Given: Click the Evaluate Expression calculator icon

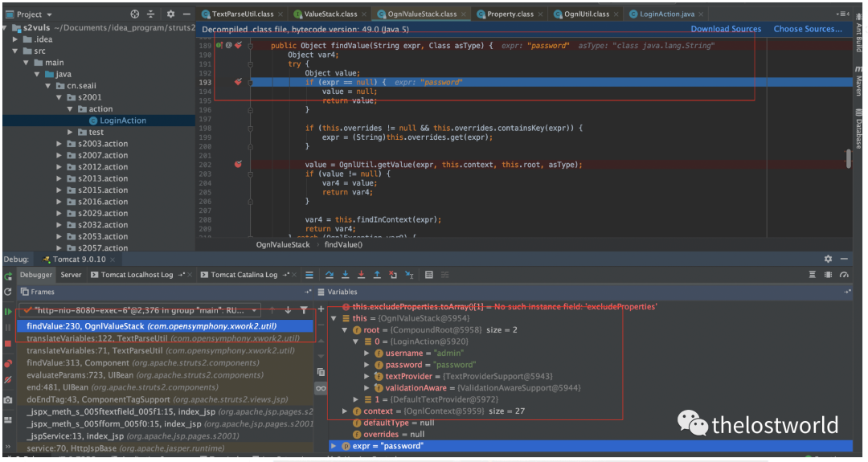Looking at the screenshot, I should 429,275.
